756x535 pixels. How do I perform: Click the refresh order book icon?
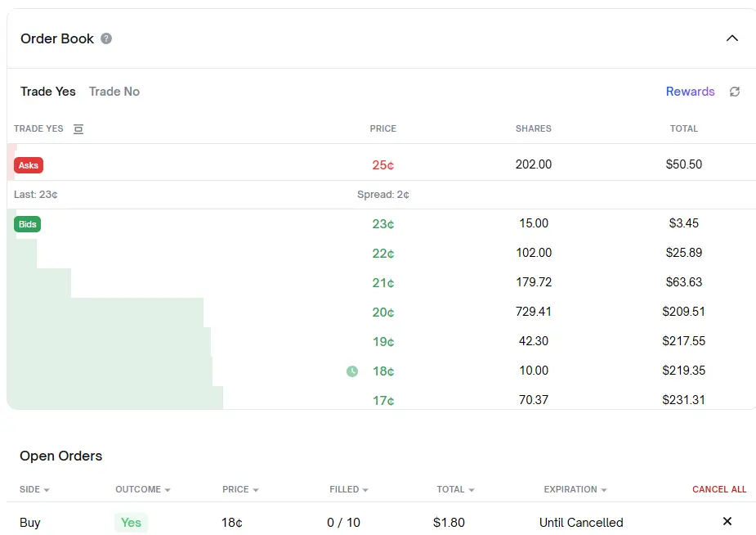tap(735, 92)
